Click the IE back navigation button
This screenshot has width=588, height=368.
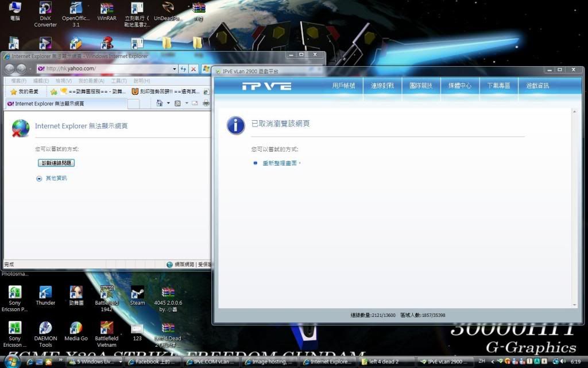point(10,68)
